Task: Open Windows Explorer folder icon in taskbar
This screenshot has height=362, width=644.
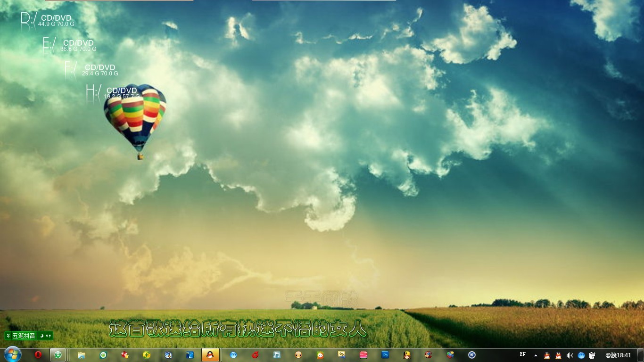Action: pos(82,355)
